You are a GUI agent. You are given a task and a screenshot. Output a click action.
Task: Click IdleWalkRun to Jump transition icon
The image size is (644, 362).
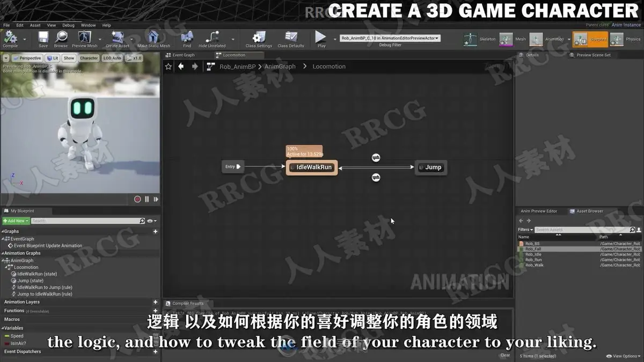click(376, 158)
